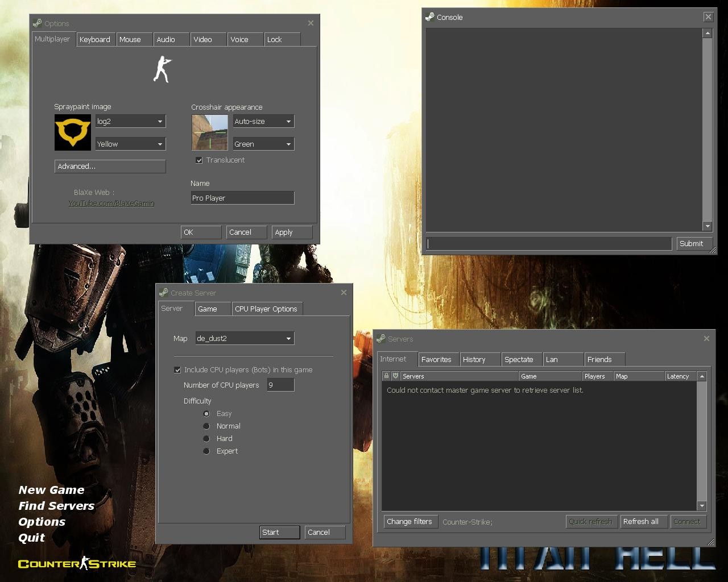Image resolution: width=728 pixels, height=582 pixels.
Task: Click the lock icon in server list header
Action: pos(386,376)
